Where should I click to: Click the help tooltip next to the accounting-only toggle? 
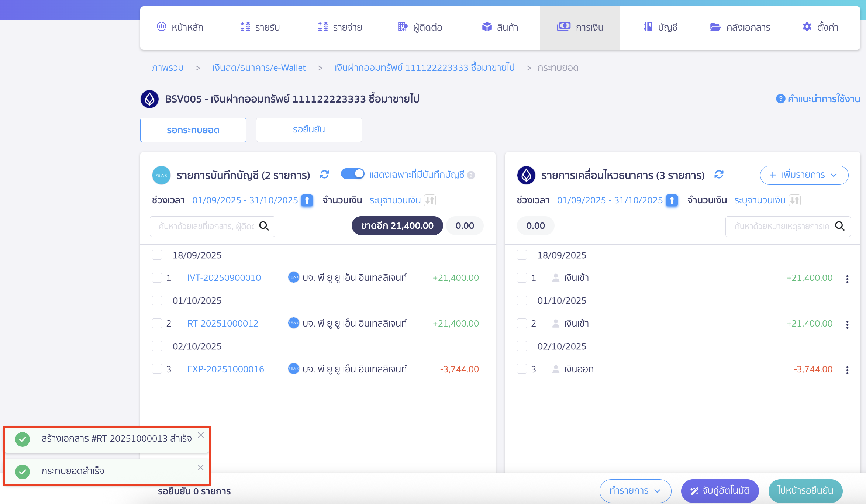coord(471,175)
